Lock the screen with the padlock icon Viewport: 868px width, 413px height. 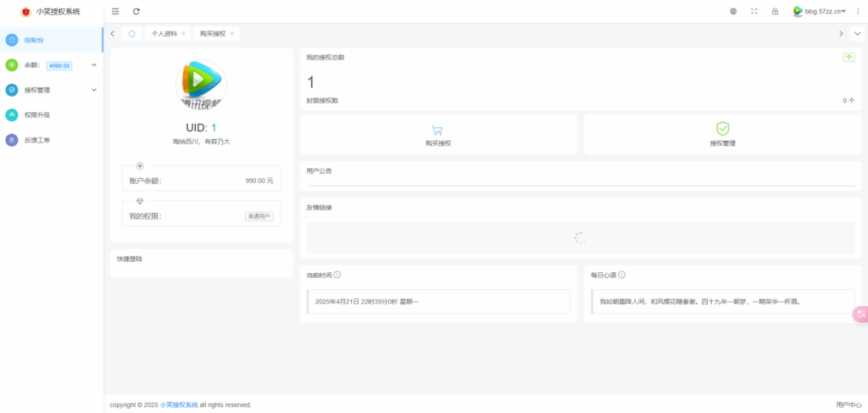click(775, 11)
